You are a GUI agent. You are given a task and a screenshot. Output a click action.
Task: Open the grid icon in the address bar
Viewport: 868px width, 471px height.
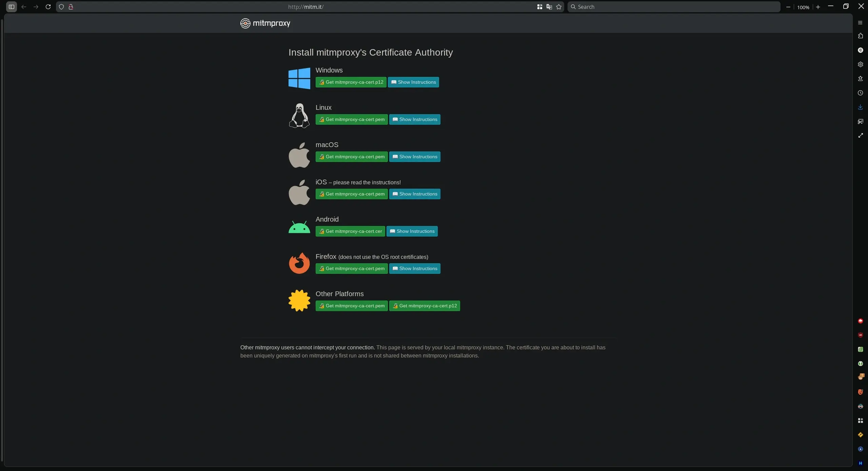click(540, 7)
